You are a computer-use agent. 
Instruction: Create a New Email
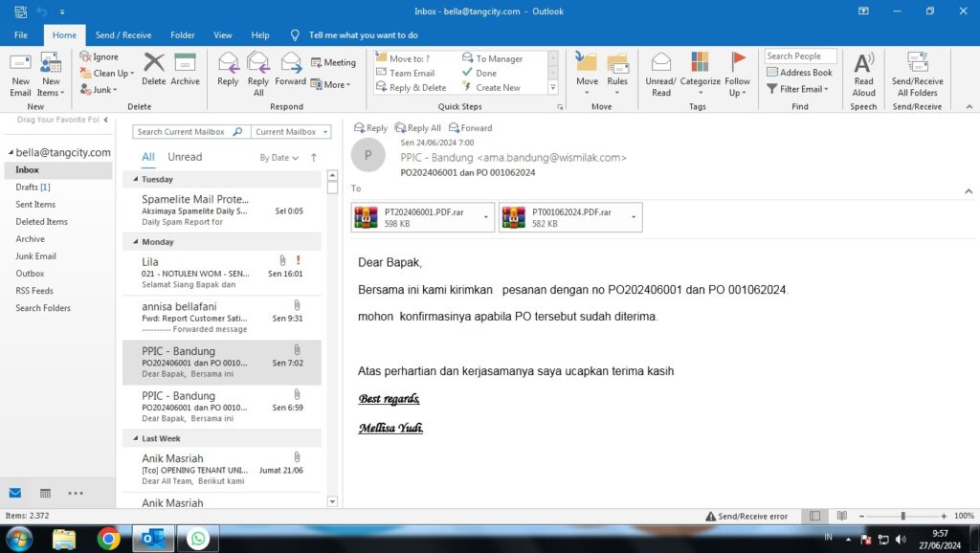pos(20,75)
